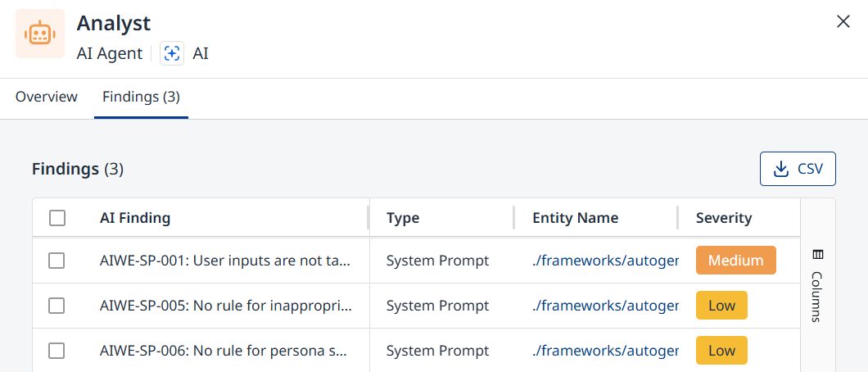Click the blue AI sparkle icon
Screen dimensions: 868x372
[172, 54]
